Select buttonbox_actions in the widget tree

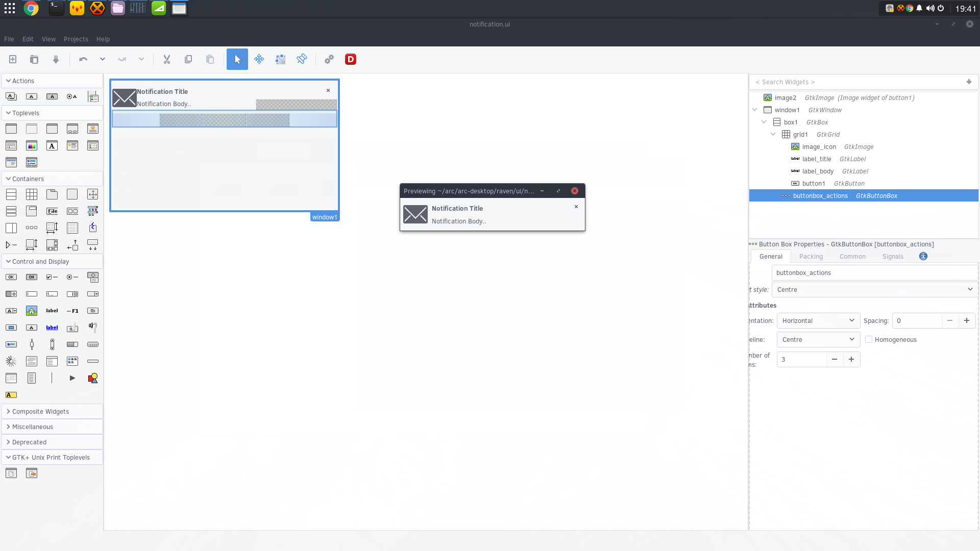click(x=864, y=196)
